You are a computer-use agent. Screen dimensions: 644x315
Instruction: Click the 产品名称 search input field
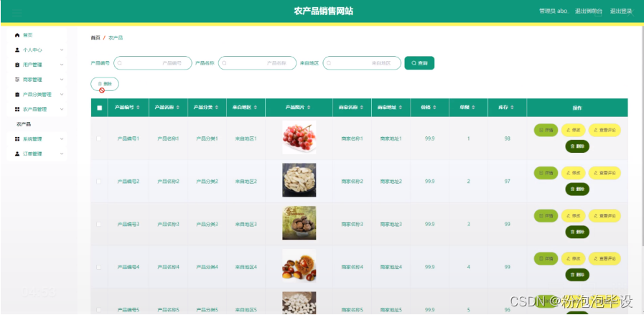pyautogui.click(x=257, y=63)
